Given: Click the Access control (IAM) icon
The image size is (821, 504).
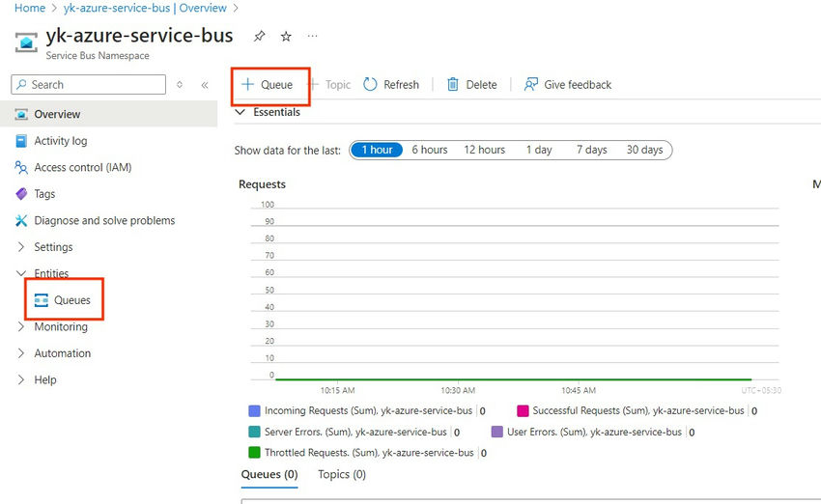Looking at the screenshot, I should pyautogui.click(x=21, y=167).
